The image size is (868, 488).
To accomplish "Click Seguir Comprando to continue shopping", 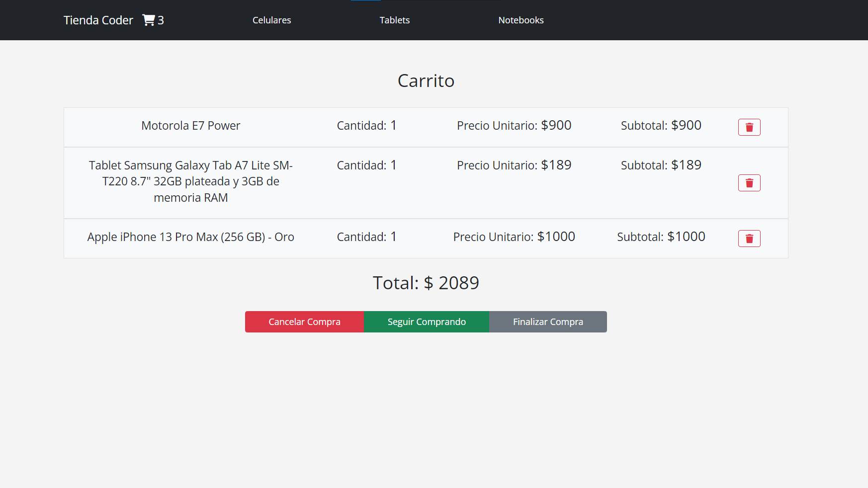I will point(426,322).
